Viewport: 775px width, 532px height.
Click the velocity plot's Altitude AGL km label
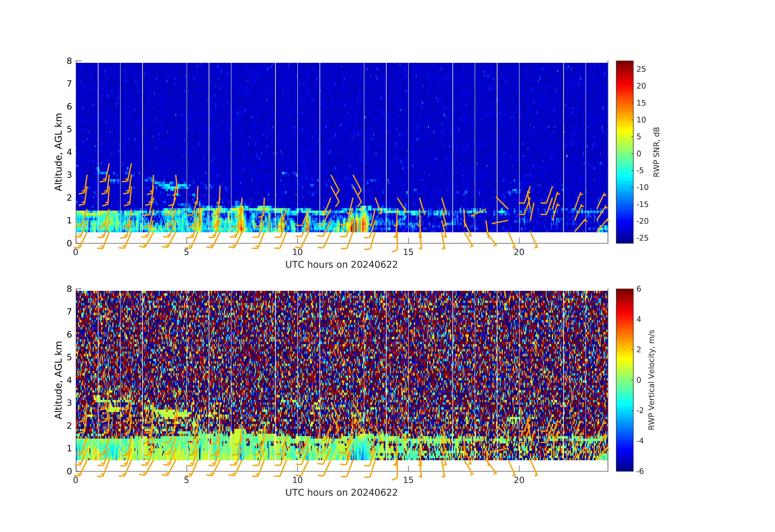click(58, 380)
